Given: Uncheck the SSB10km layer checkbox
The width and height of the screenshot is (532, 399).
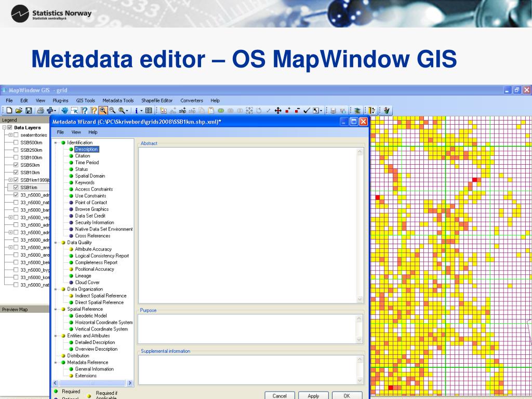Looking at the screenshot, I should click(16, 172).
